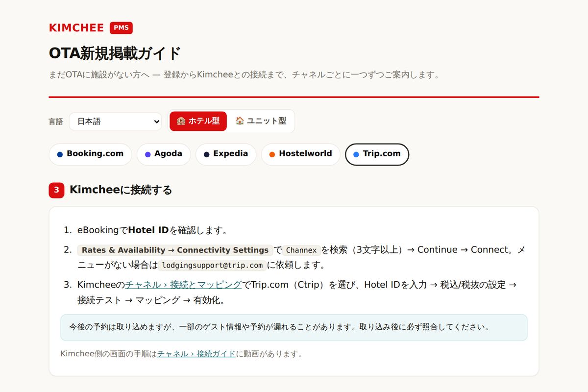Click the 言語 label

point(56,122)
